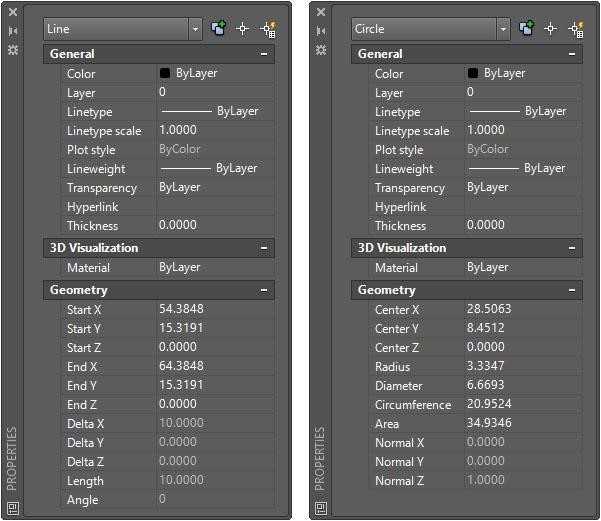The width and height of the screenshot is (601, 521).
Task: Toggle PICKADD value in Line properties palette
Action: point(218,28)
